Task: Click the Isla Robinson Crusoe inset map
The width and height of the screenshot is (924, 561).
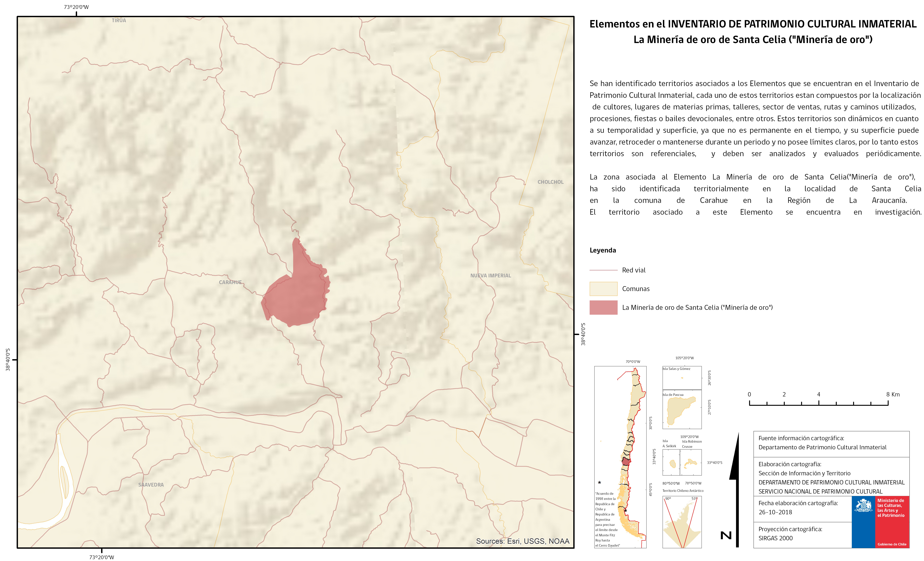Action: 691,462
